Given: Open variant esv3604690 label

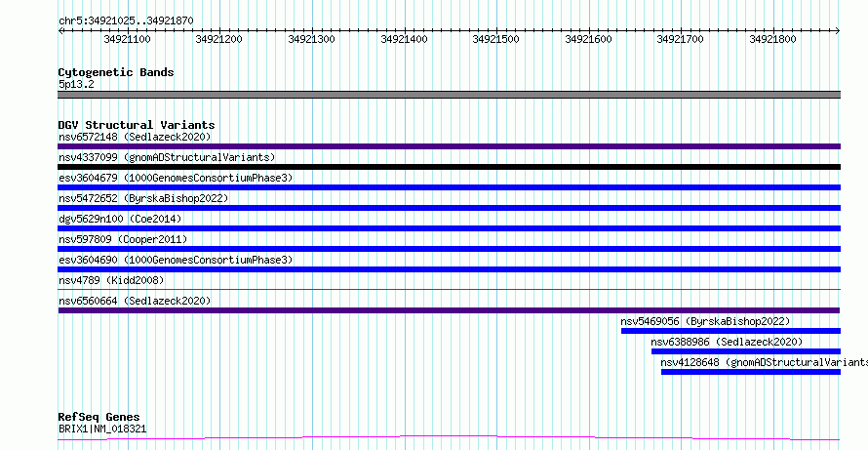Looking at the screenshot, I should [x=176, y=260].
